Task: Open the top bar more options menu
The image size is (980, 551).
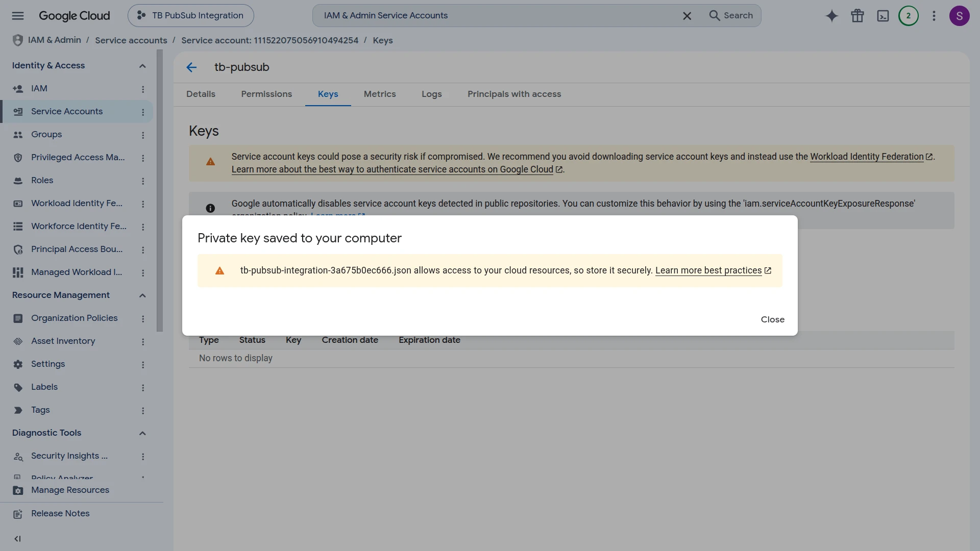Action: pyautogui.click(x=934, y=16)
